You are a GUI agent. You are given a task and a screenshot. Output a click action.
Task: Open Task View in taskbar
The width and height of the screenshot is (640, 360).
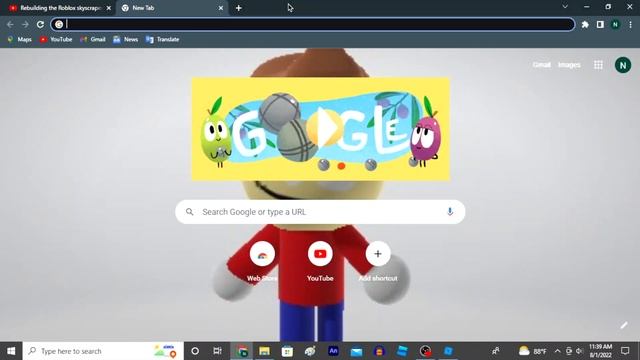tap(218, 351)
